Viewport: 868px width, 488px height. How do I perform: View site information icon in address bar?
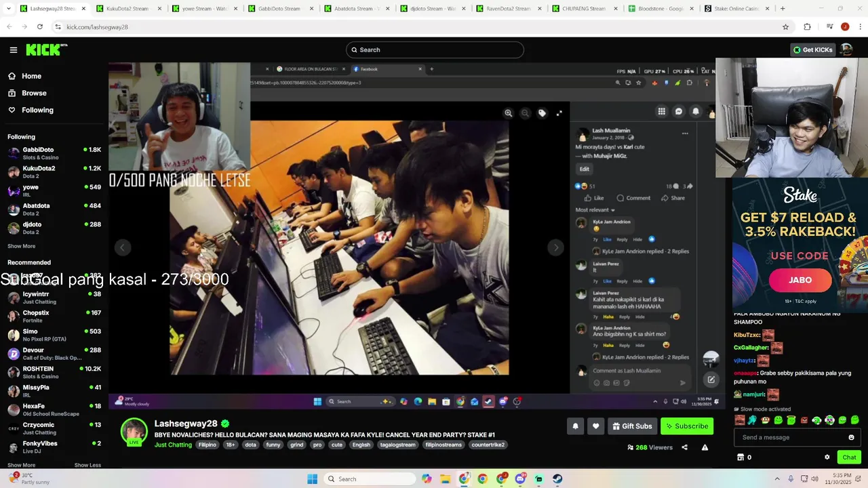point(58,27)
